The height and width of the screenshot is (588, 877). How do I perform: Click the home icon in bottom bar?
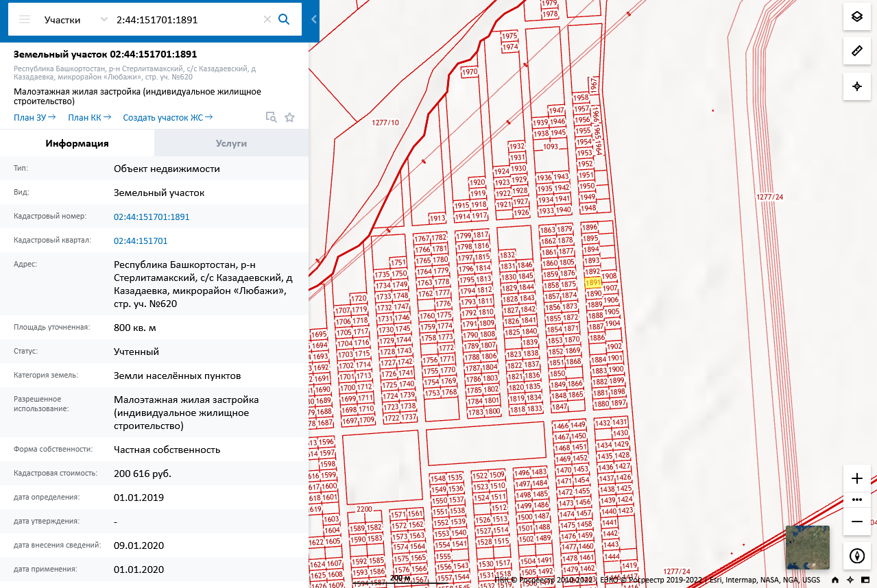tap(835, 580)
